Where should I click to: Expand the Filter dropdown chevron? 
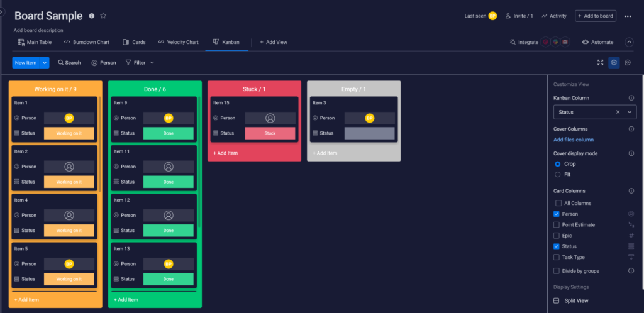pos(152,63)
